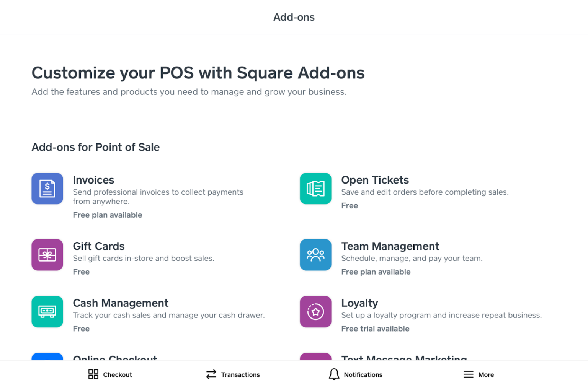Select the teal Open Tickets icon

[315, 189]
